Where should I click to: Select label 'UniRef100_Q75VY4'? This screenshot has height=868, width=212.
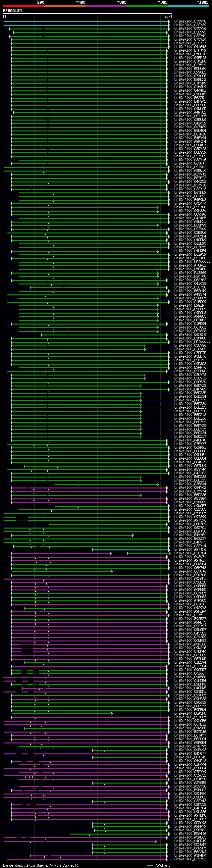coord(190,491)
